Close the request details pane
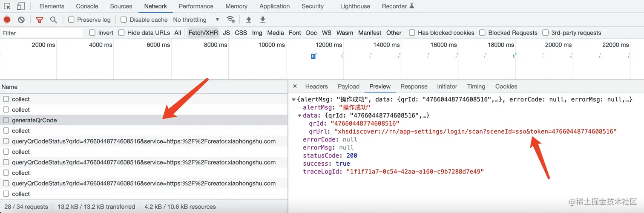This screenshot has height=213, width=644. (295, 86)
